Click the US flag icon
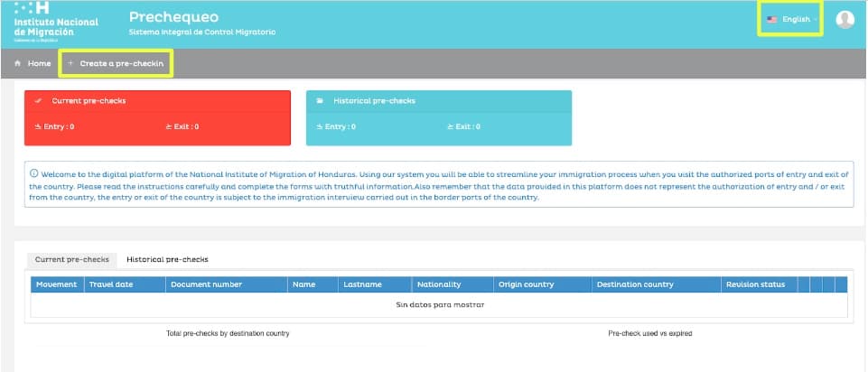 coord(771,19)
